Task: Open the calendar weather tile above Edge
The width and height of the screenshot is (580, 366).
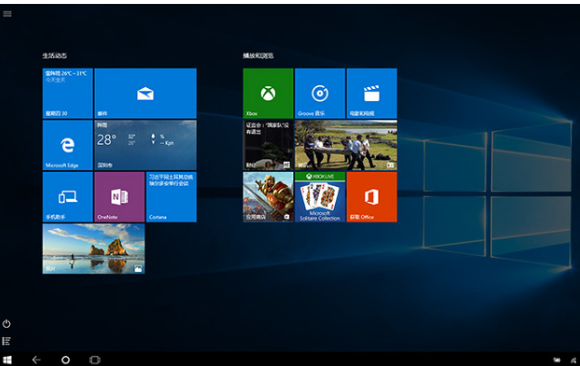Action: (68, 93)
